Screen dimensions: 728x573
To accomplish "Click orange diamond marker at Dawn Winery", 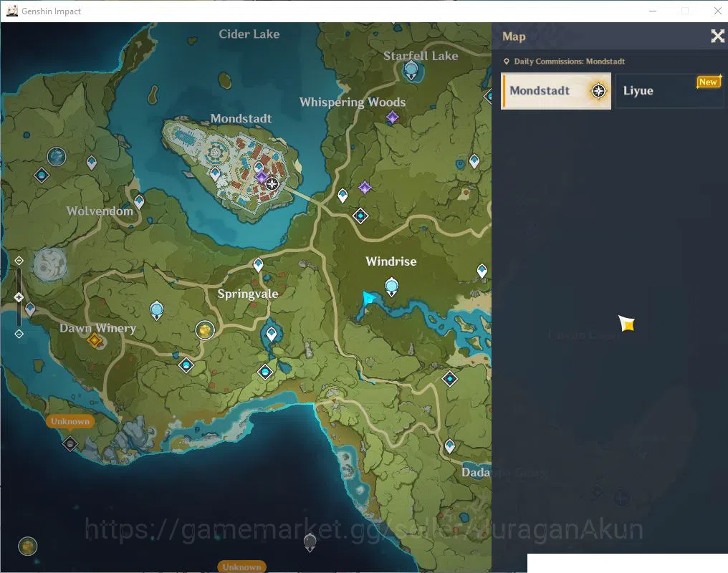I will (x=95, y=340).
